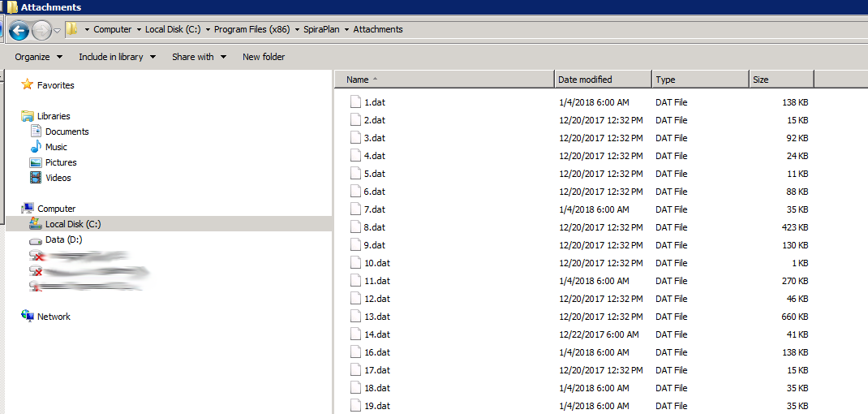Sort by the Size column header
The width and height of the screenshot is (868, 414).
[761, 80]
